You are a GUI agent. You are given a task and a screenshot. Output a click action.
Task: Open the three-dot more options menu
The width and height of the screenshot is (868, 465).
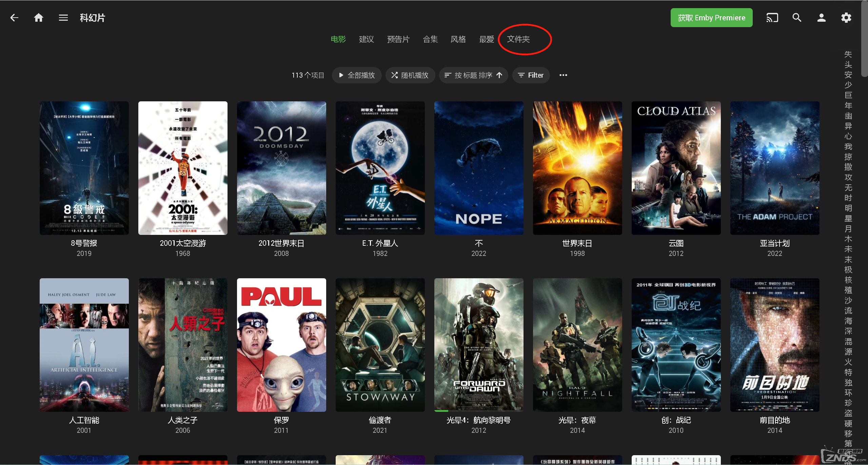563,75
